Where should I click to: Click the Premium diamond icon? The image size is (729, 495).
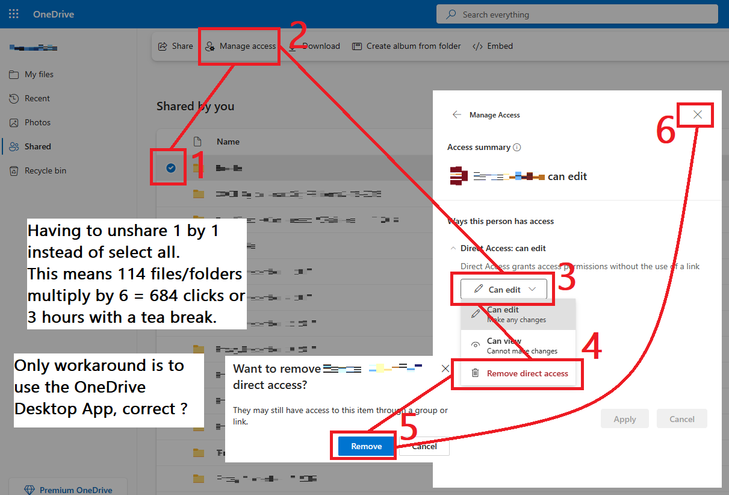(x=29, y=490)
